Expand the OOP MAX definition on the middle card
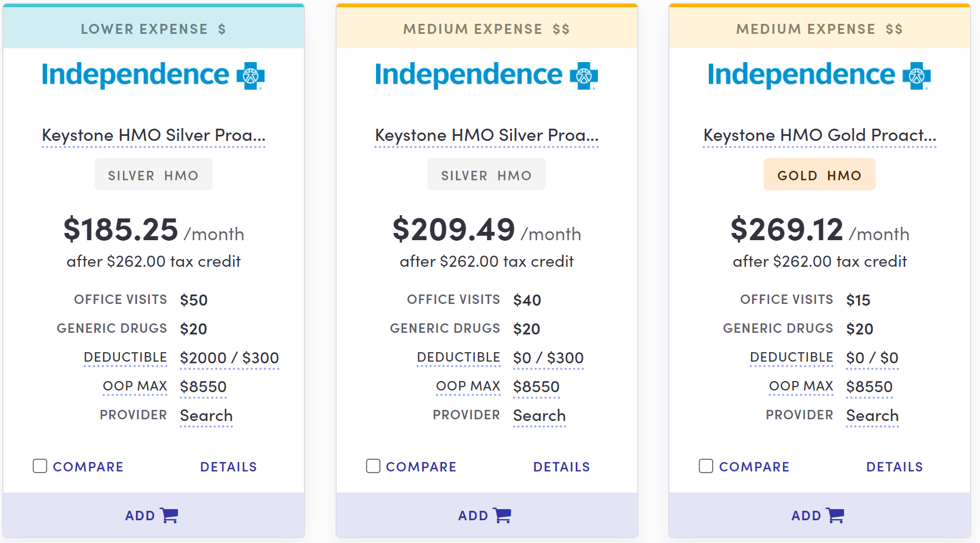The image size is (980, 543). [x=468, y=385]
